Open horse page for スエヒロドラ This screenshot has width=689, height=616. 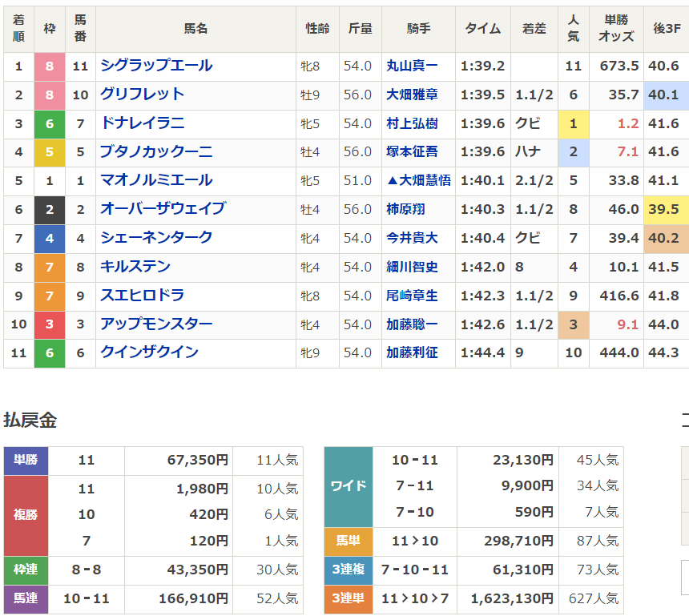tap(142, 296)
